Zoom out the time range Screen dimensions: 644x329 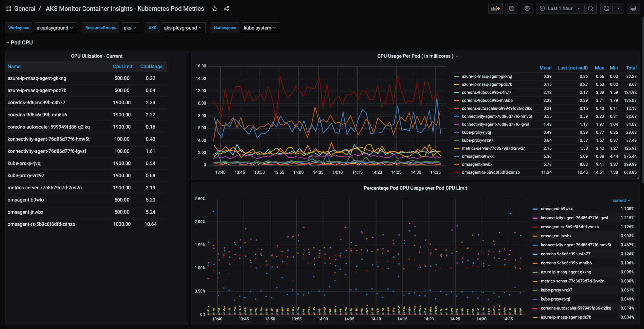(591, 9)
